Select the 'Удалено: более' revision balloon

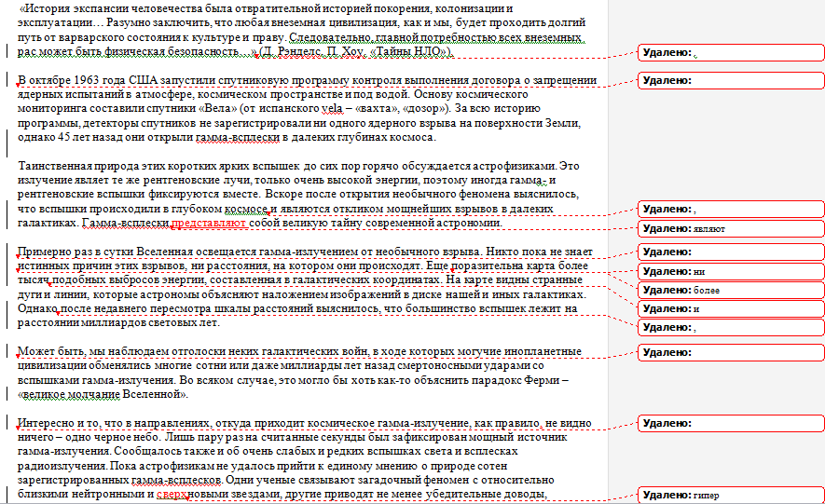(x=731, y=290)
